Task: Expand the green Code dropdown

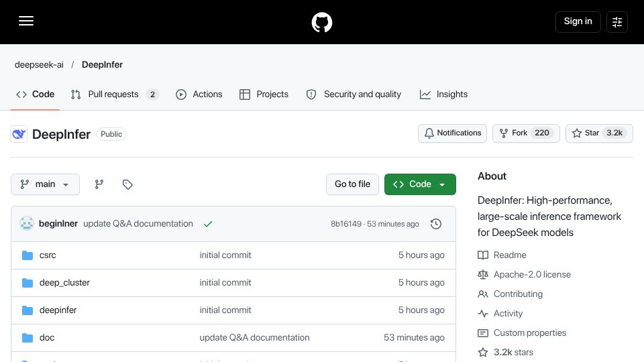Action: tap(420, 184)
